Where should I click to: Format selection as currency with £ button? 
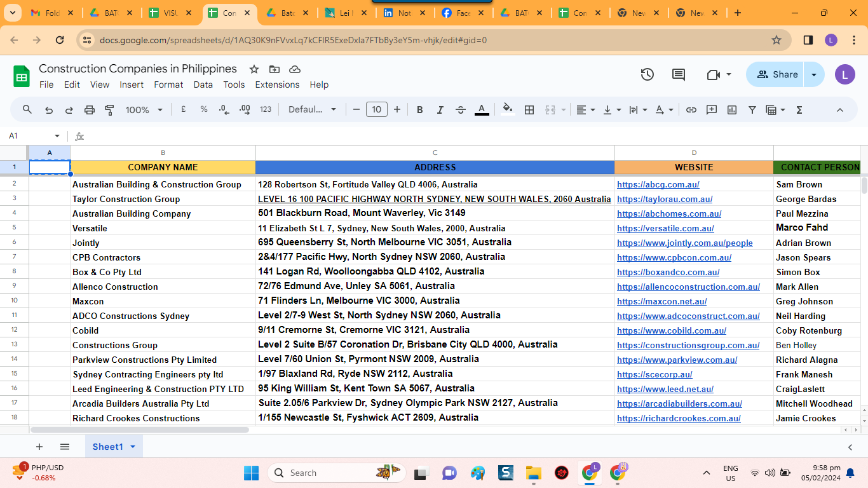(x=184, y=109)
